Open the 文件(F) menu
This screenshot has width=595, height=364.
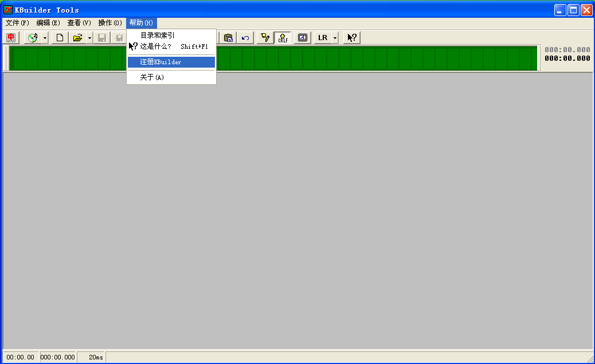17,23
